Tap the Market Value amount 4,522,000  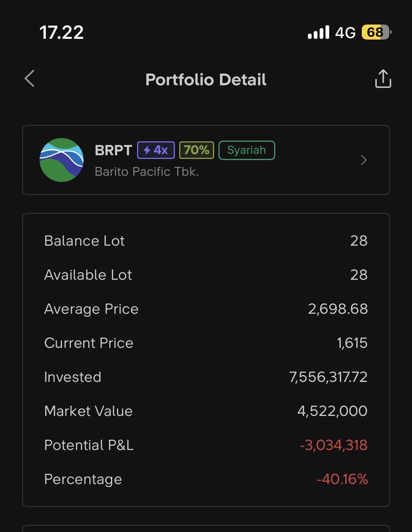coord(332,411)
